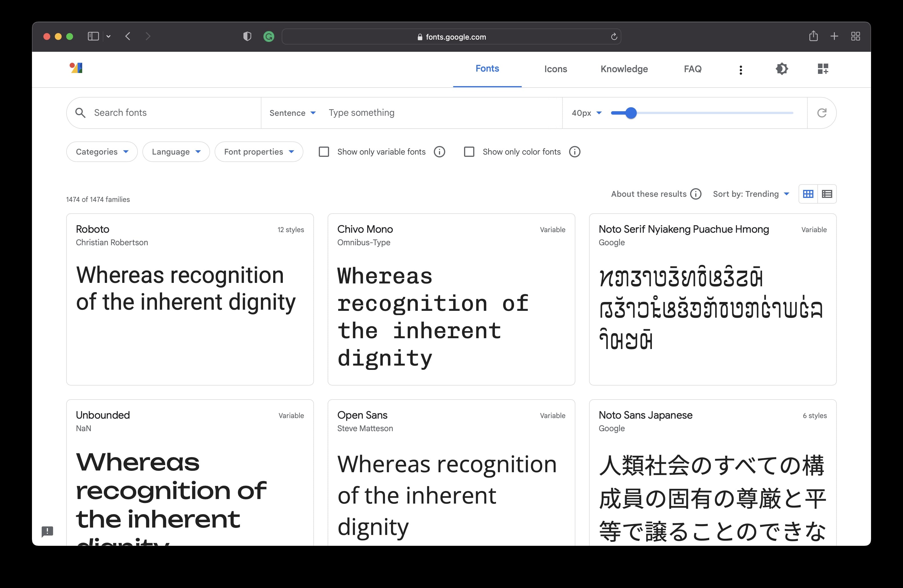Click info icon beside variable fonts

[439, 152]
